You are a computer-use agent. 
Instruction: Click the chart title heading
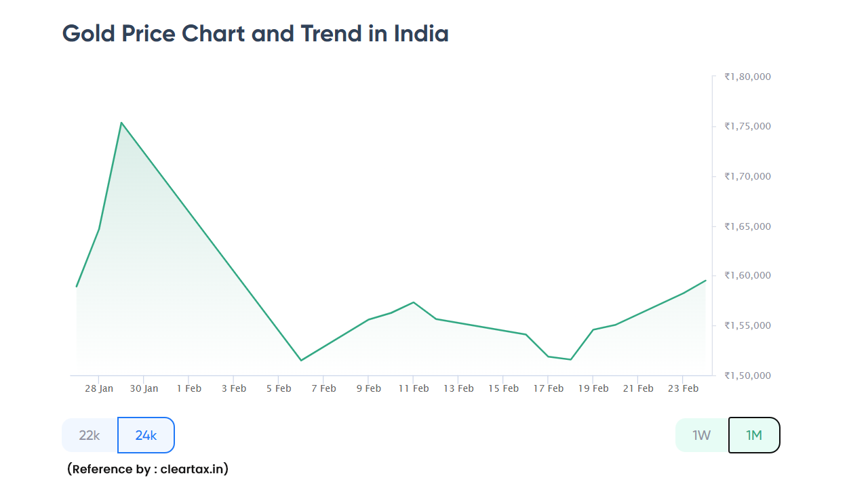click(254, 33)
